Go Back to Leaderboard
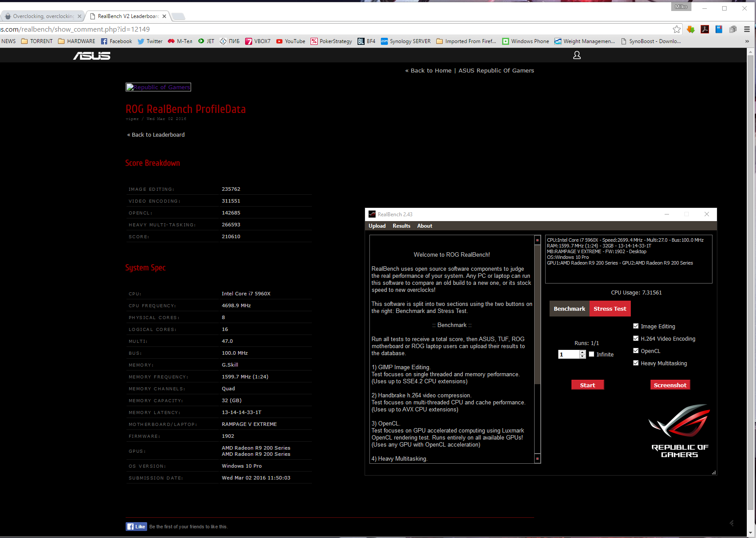Screen dimensions: 756x538 pyautogui.click(x=156, y=135)
